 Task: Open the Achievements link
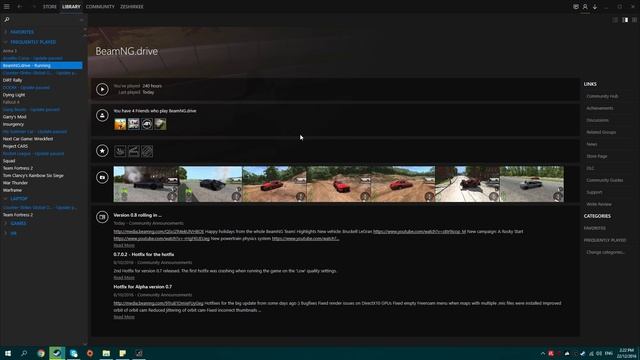click(x=600, y=108)
